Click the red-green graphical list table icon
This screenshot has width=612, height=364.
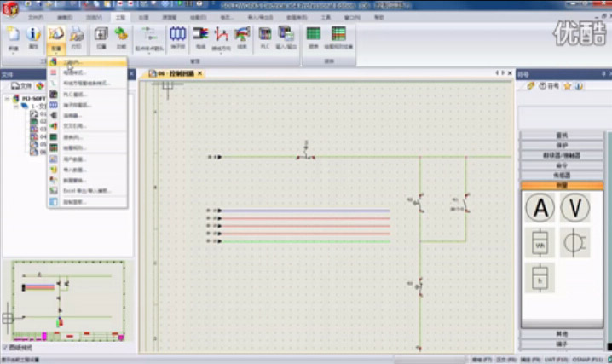338,33
